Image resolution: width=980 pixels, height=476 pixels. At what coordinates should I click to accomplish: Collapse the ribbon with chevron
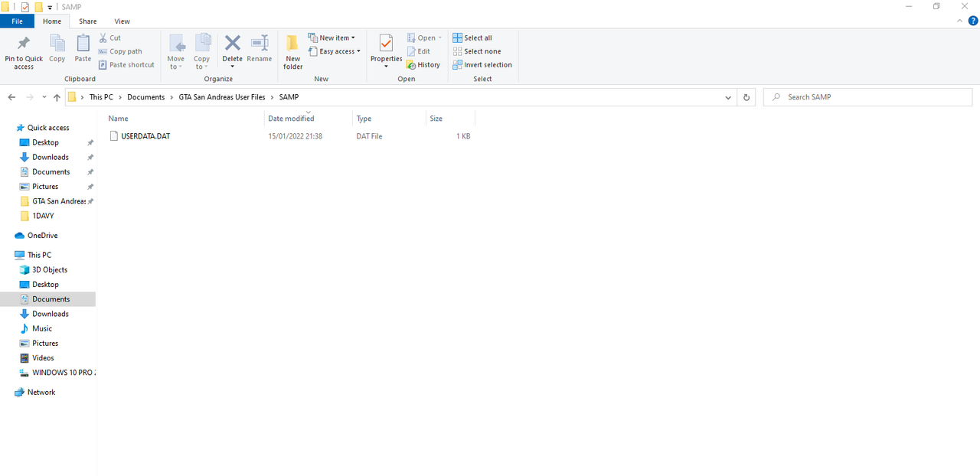pos(959,21)
